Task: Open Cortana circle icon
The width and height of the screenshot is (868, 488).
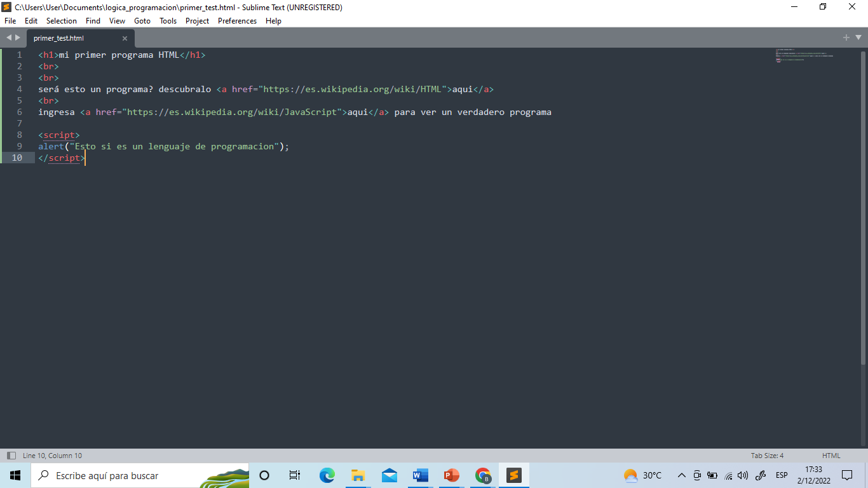Action: pyautogui.click(x=264, y=475)
